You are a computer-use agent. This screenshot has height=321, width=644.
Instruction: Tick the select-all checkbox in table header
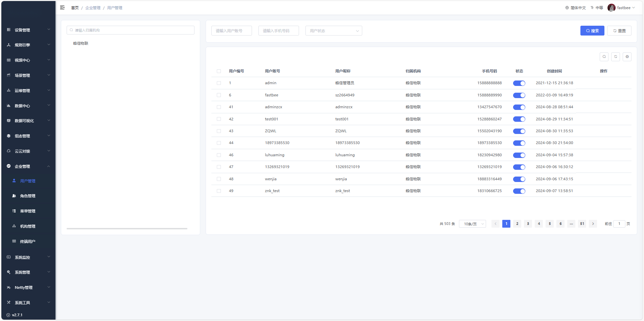click(x=219, y=71)
